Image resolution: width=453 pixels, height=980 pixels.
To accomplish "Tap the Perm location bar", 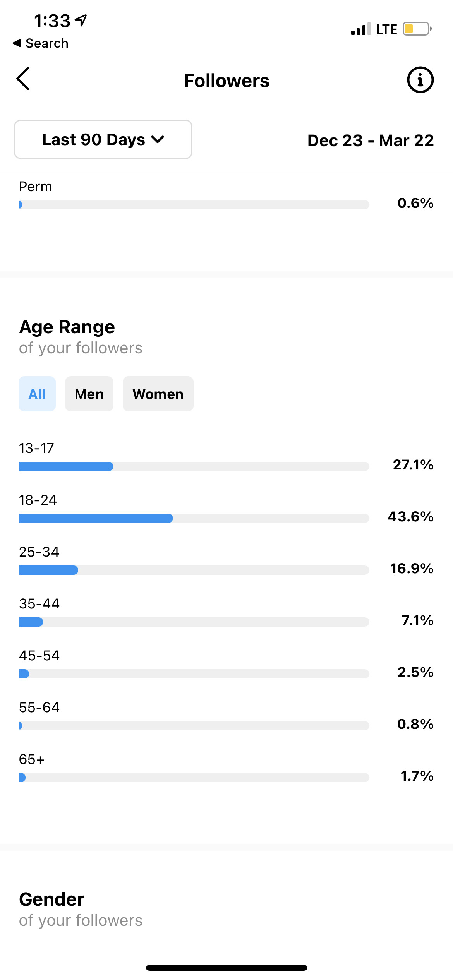I will pos(194,205).
